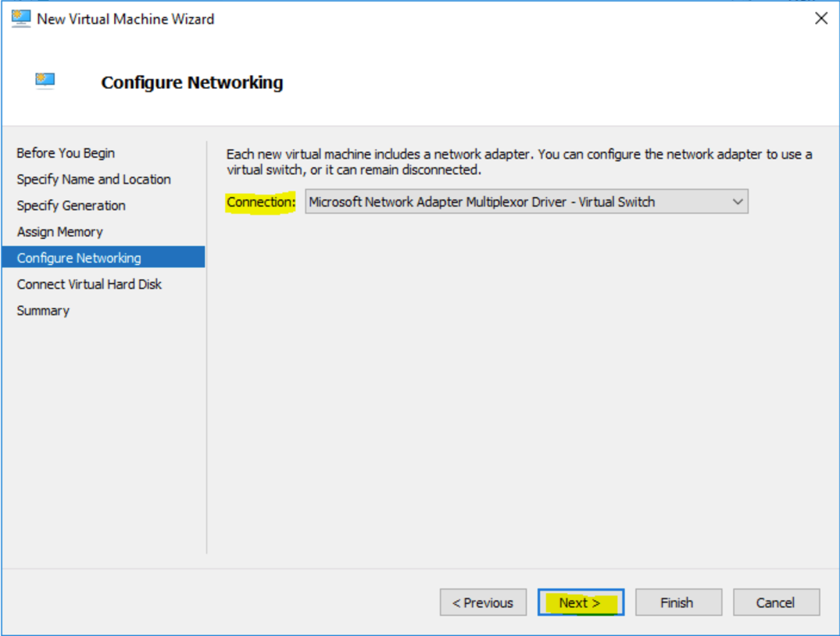
Task: Close the New Virtual Machine Wizard
Action: 820,19
